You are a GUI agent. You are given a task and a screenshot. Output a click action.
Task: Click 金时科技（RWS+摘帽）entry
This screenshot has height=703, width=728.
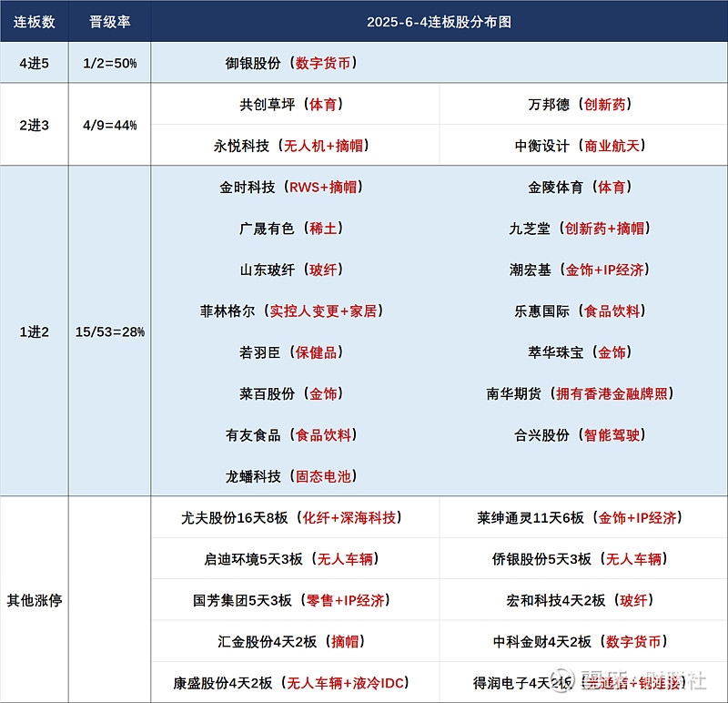(291, 187)
